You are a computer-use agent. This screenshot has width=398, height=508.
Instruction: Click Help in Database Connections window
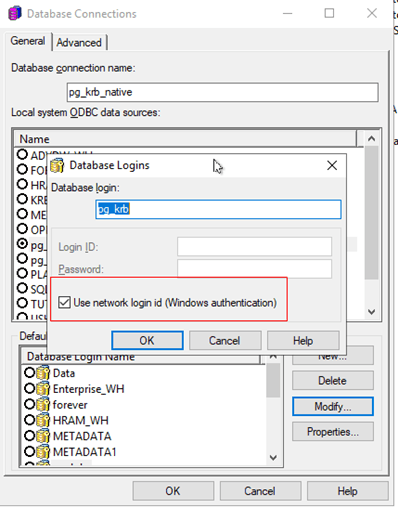pyautogui.click(x=347, y=491)
